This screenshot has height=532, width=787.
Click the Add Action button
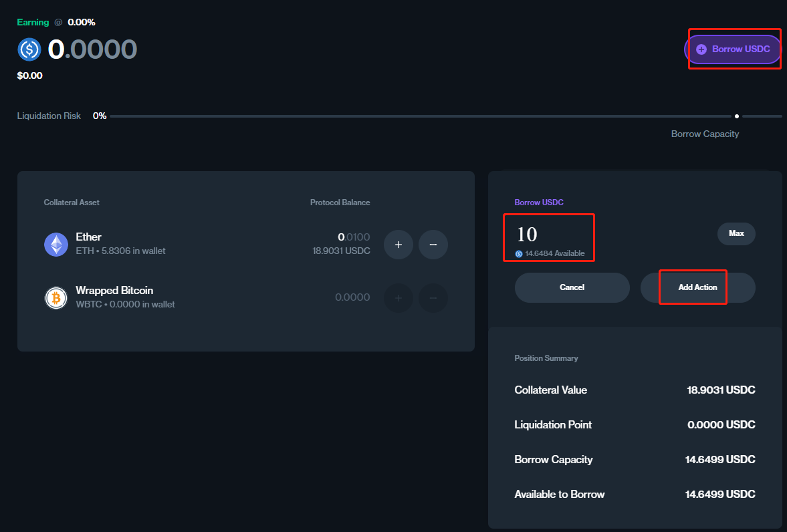[x=697, y=287]
